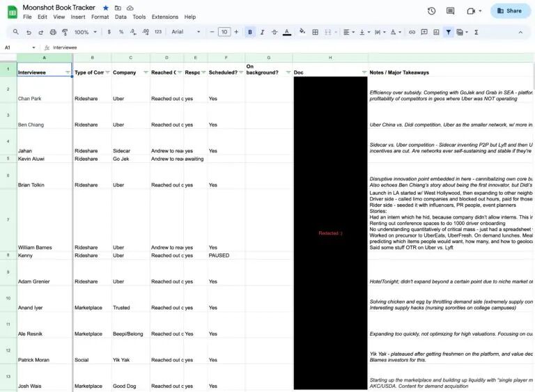Image resolution: width=535 pixels, height=392 pixels.
Task: Format as percent
Action: [121, 32]
